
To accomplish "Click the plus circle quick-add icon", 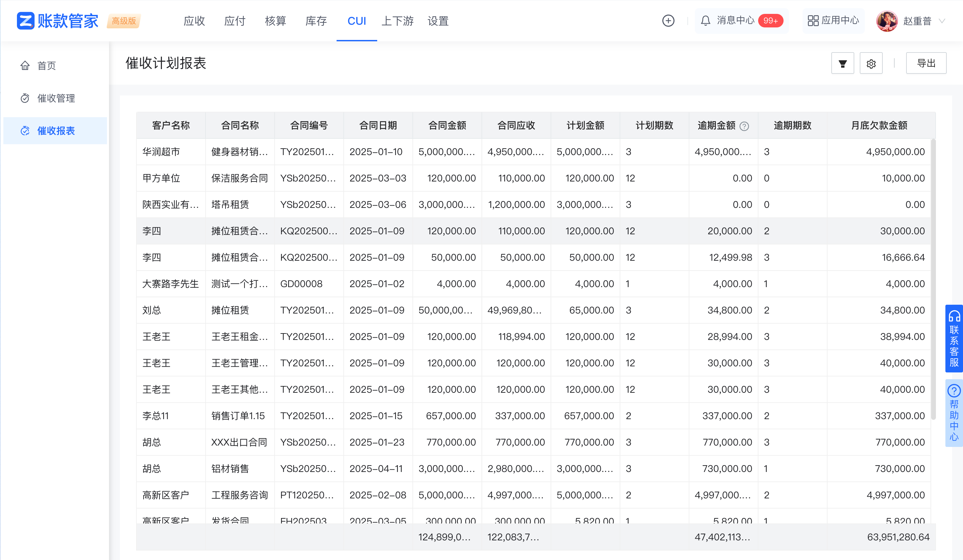I will [x=668, y=21].
